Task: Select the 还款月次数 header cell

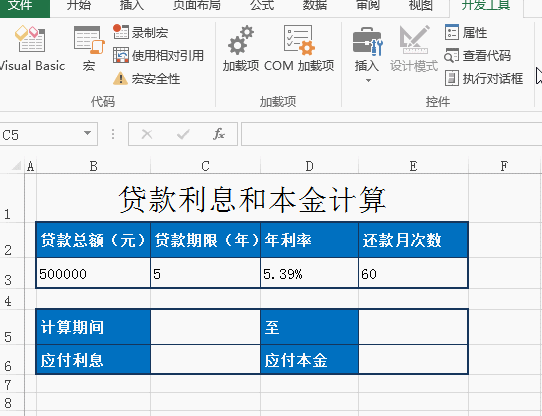Action: pyautogui.click(x=413, y=240)
